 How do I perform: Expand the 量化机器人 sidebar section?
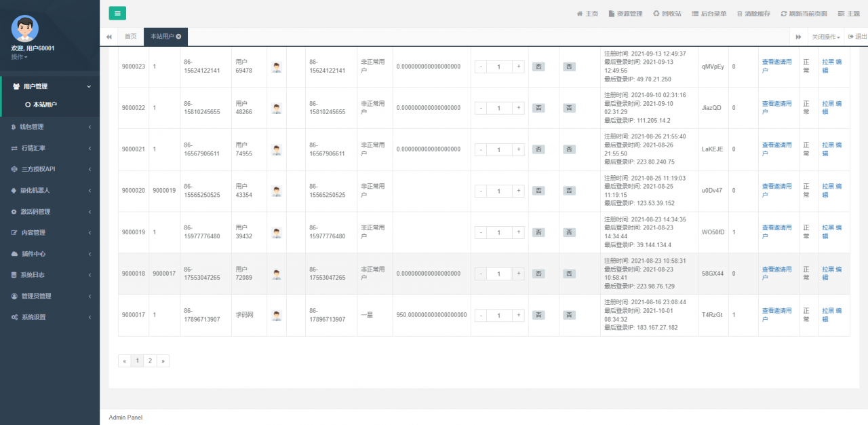coord(50,190)
